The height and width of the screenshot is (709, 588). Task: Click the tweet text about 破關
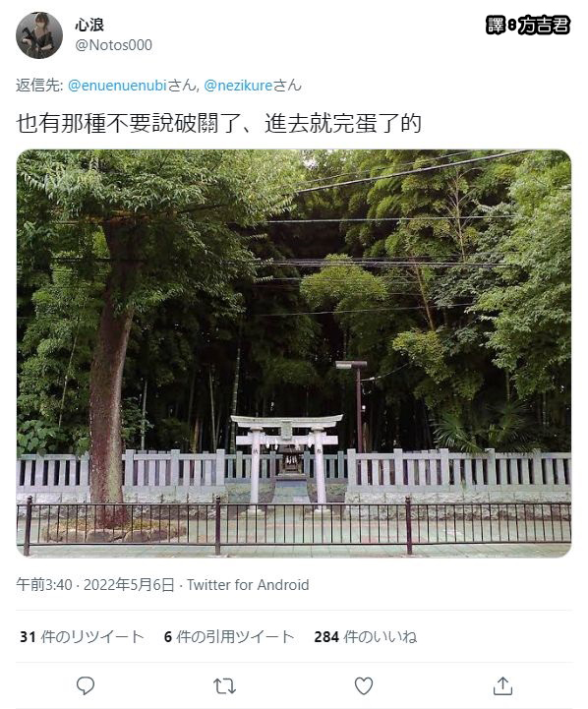coord(218,124)
